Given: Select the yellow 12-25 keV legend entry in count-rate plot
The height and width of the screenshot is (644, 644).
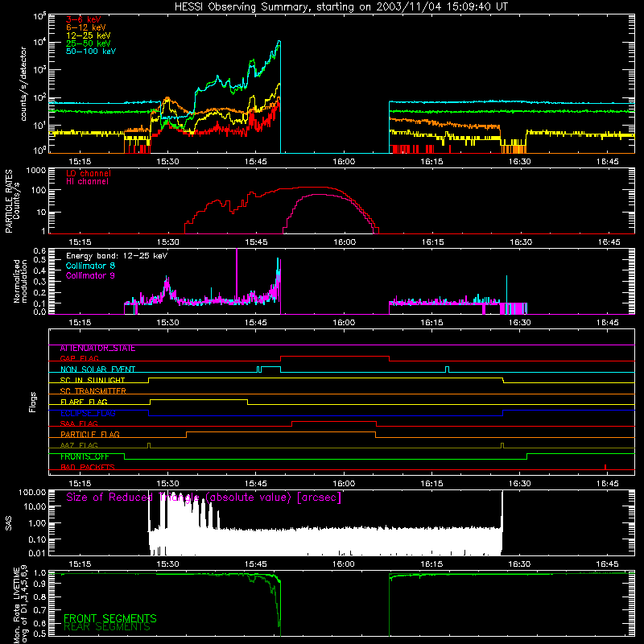Looking at the screenshot, I should click(x=89, y=35).
